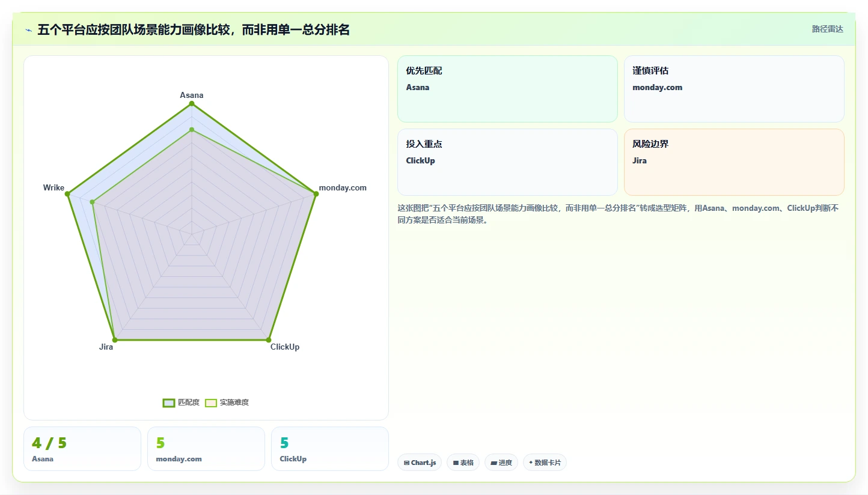The image size is (868, 495).
Task: Click the data point at monday.com vertex
Action: (x=316, y=193)
